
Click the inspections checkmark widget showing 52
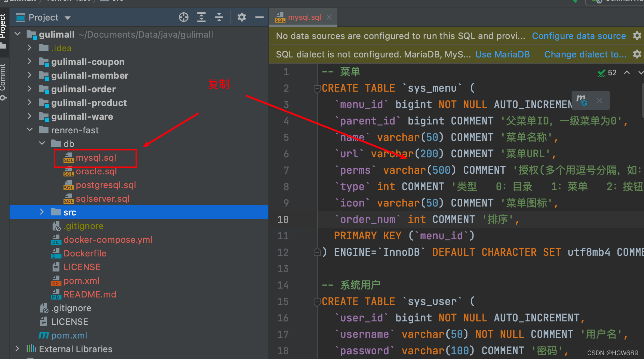click(607, 72)
